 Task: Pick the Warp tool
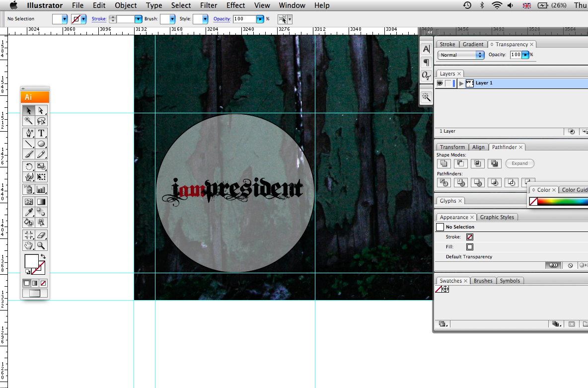point(28,177)
